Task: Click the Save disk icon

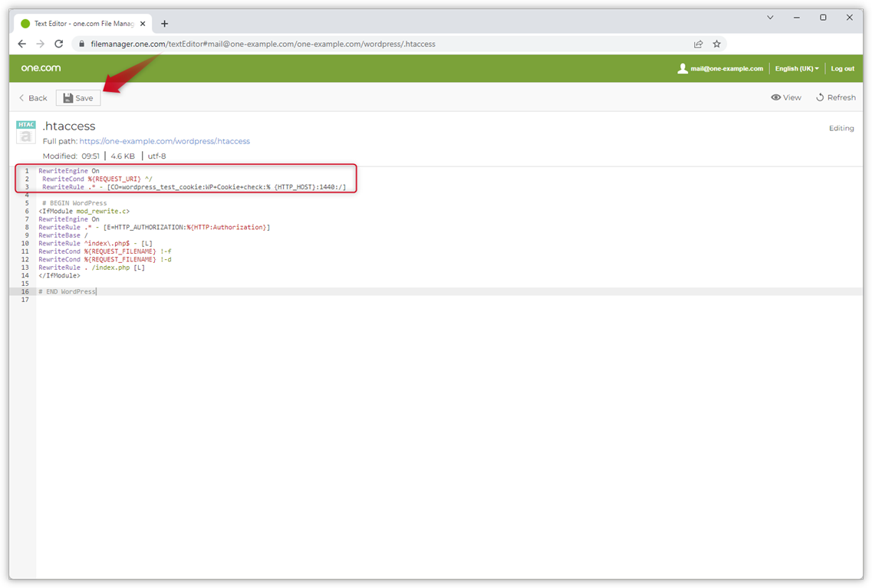Action: click(x=67, y=97)
